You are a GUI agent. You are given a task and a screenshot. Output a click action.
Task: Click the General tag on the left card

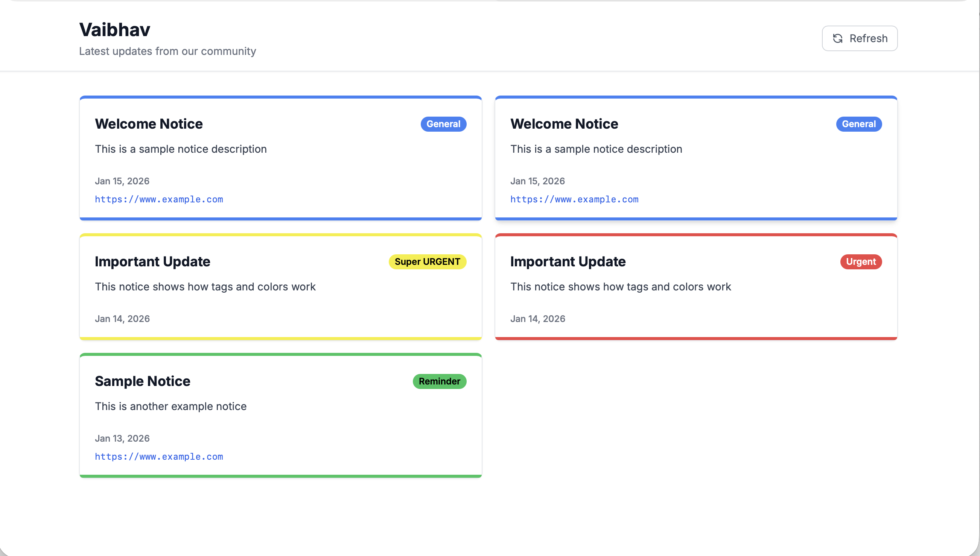pyautogui.click(x=443, y=124)
